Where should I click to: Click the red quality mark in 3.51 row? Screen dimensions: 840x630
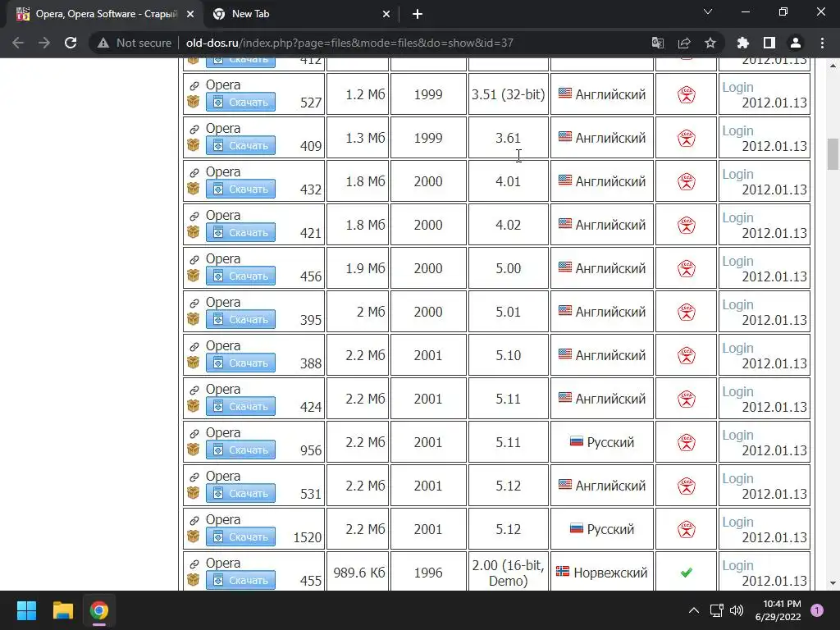point(687,95)
